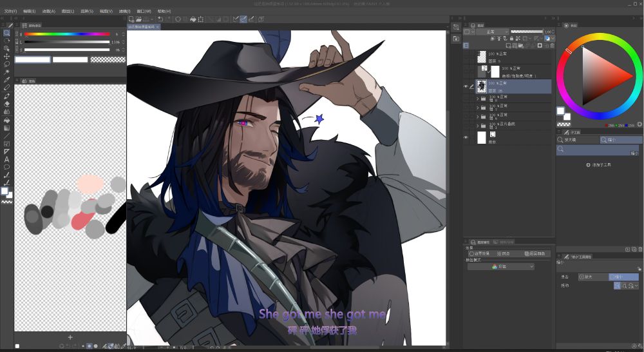Select the zoom out sub tool
The width and height of the screenshot is (644, 352).
point(621,140)
